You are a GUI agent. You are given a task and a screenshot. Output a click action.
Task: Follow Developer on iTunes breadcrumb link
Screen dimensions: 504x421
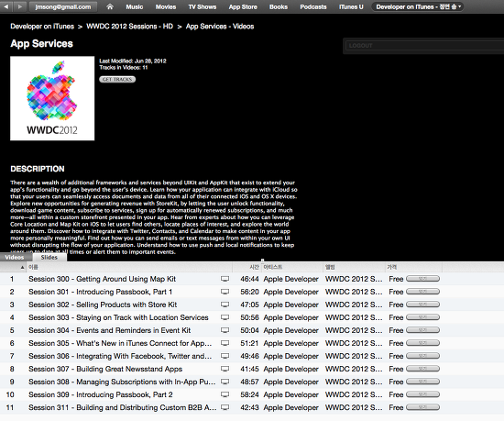(x=42, y=27)
